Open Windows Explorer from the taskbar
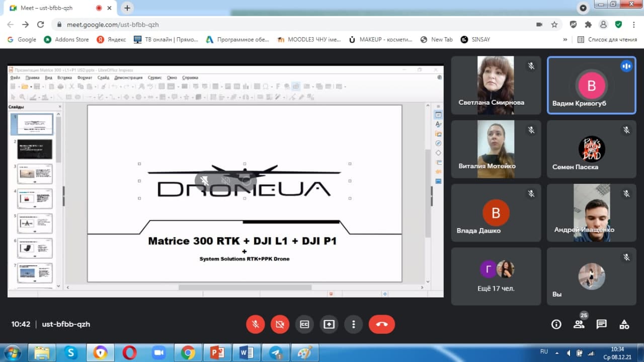The height and width of the screenshot is (362, 644). click(x=42, y=352)
